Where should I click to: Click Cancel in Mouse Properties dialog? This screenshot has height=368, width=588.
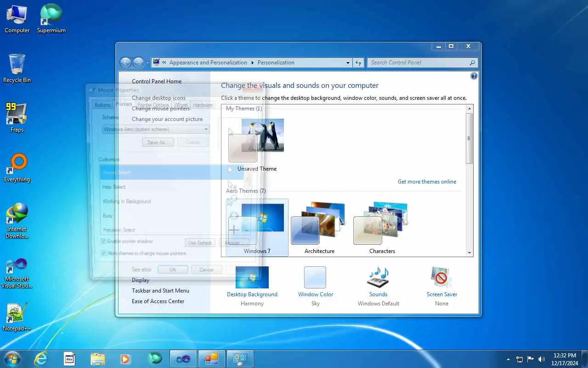point(207,270)
